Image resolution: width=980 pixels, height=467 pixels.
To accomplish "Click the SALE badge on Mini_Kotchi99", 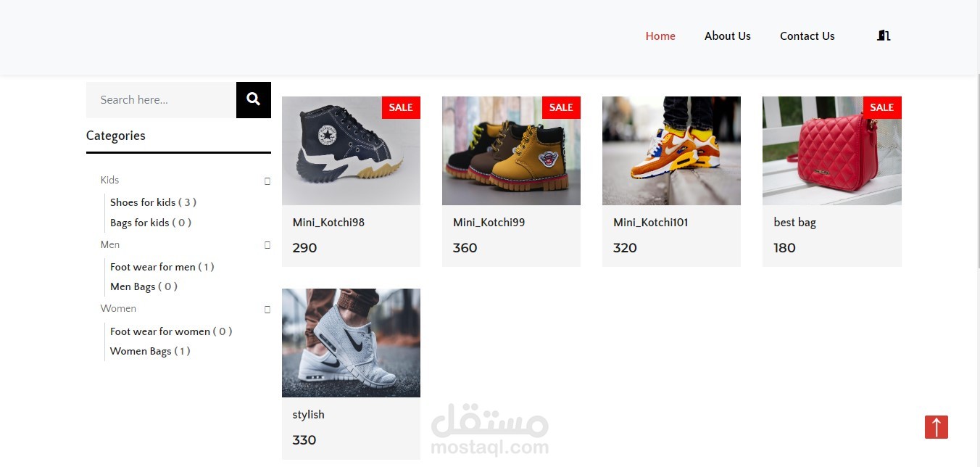I will 561,107.
